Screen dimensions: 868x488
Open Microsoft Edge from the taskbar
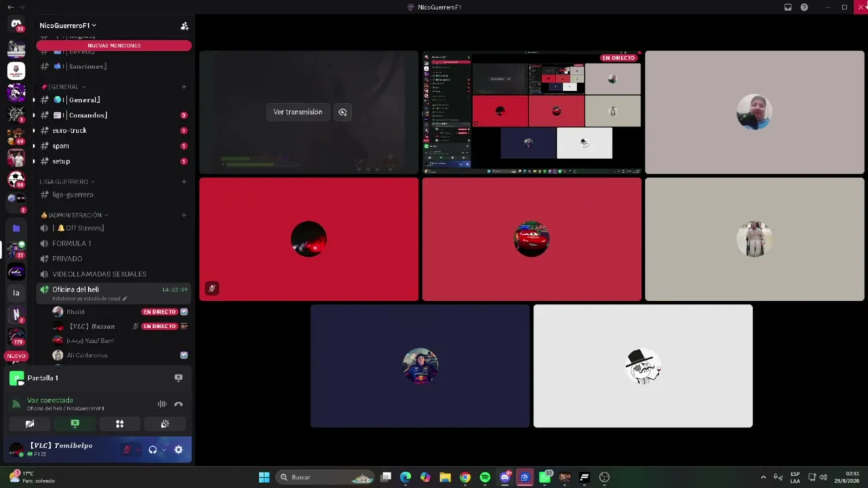point(406,477)
